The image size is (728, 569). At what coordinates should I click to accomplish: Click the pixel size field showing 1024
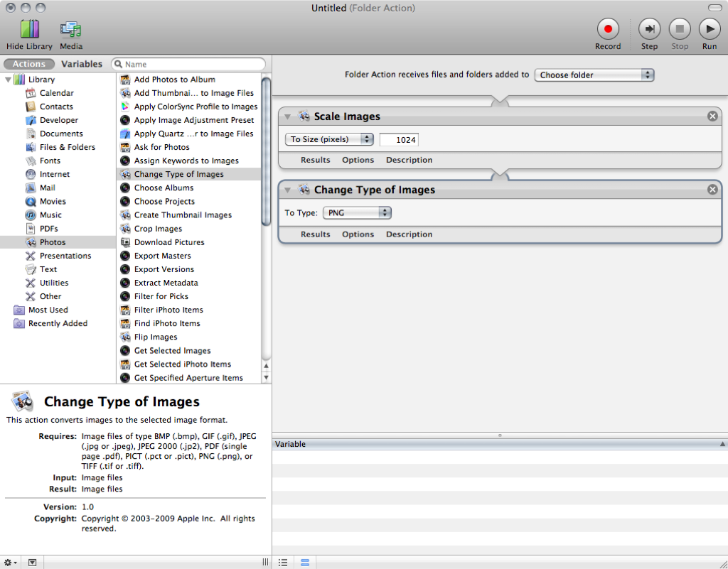399,140
